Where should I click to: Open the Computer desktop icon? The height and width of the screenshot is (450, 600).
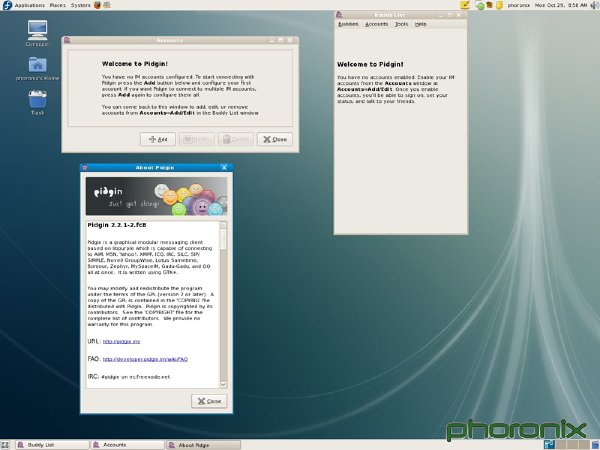click(x=38, y=33)
